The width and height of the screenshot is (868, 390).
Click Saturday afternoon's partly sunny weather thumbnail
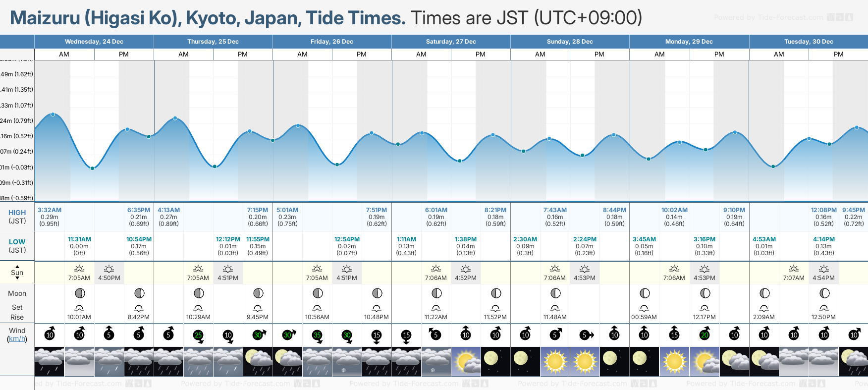[x=466, y=361]
